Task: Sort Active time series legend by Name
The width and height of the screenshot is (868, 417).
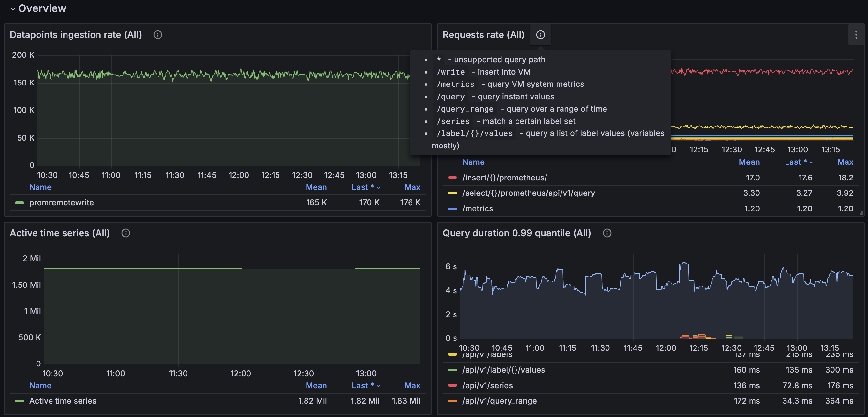Action: coord(40,386)
